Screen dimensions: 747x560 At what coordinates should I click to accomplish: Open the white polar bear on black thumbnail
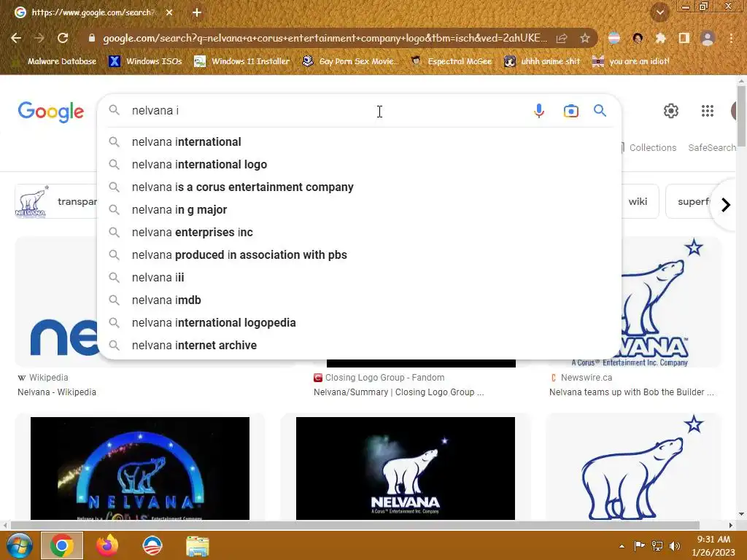(406, 469)
